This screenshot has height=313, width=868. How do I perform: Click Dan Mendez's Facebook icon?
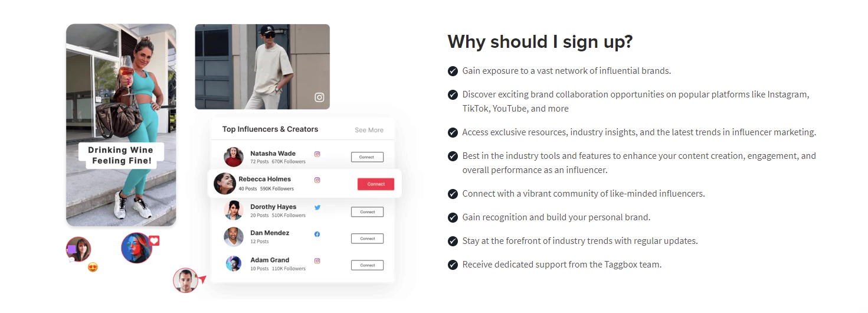pyautogui.click(x=317, y=234)
